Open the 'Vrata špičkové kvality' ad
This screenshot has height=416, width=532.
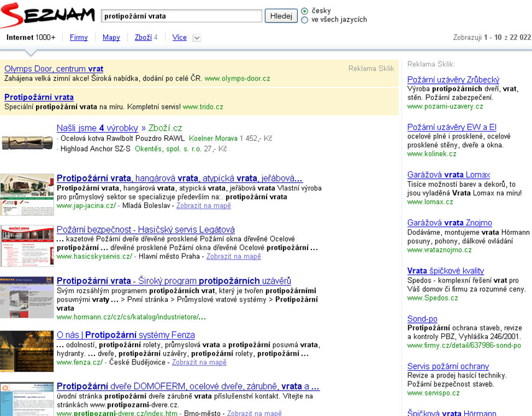(x=446, y=271)
